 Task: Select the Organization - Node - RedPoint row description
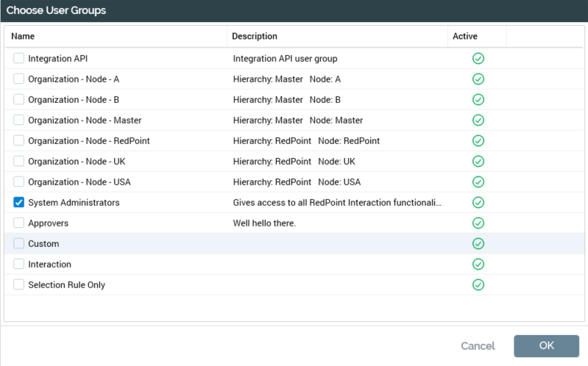pos(306,141)
